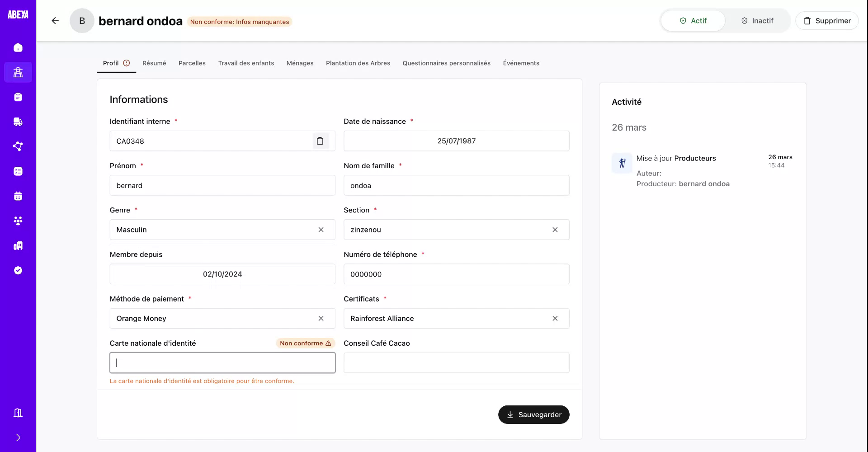
Task: Click the truck deliveries icon
Action: click(18, 122)
